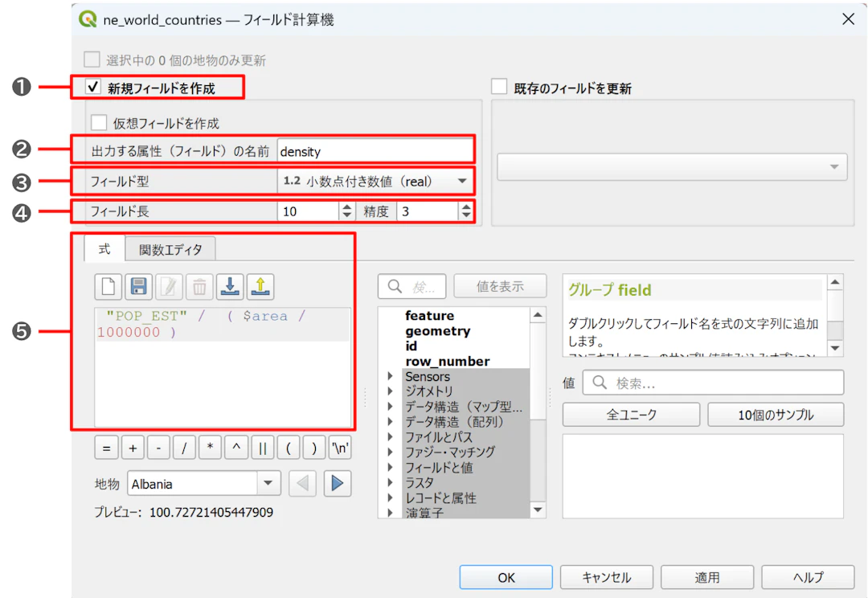The width and height of the screenshot is (868, 598).
Task: Increase 精度 value with up arrow
Action: 466,207
